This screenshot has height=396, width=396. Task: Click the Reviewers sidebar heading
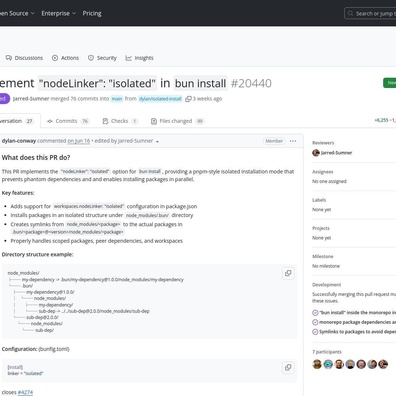[323, 143]
